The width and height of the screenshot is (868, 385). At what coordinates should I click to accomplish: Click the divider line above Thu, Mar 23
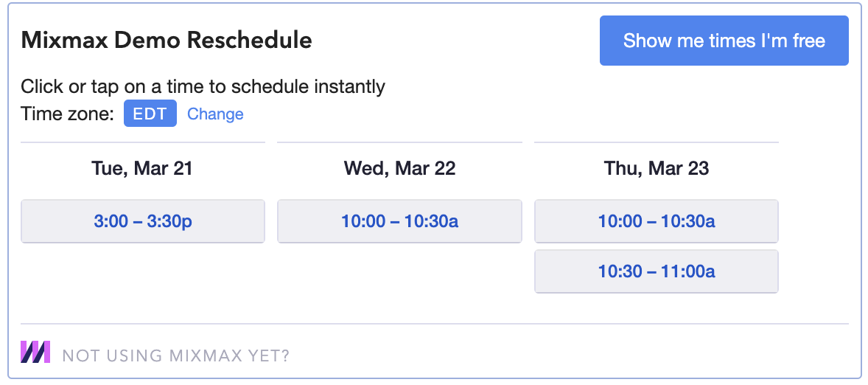point(657,142)
